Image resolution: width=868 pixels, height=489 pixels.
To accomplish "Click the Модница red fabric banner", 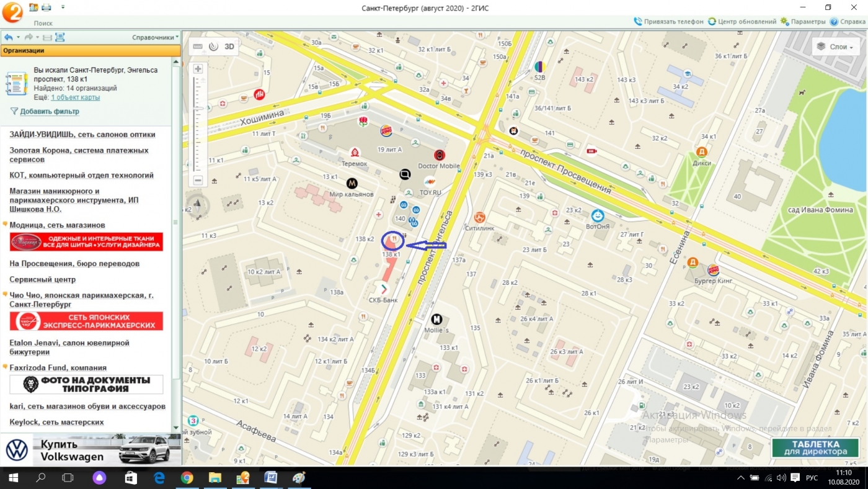I will 86,242.
